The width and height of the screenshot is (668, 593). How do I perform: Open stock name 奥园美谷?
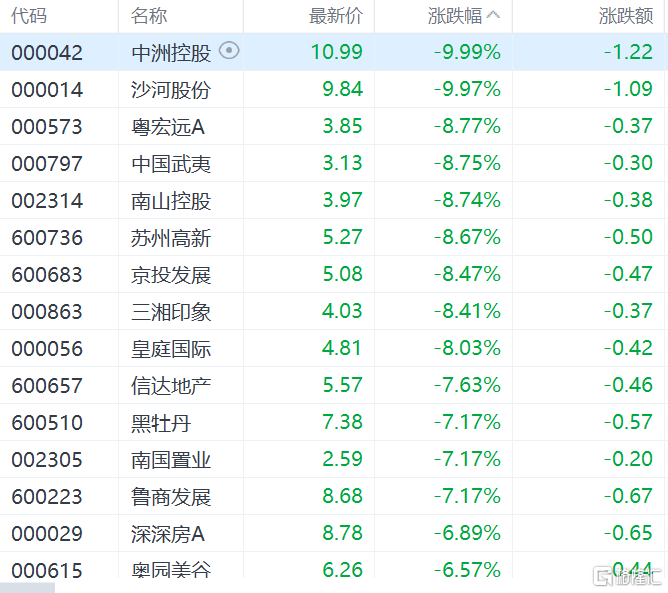pos(171,570)
